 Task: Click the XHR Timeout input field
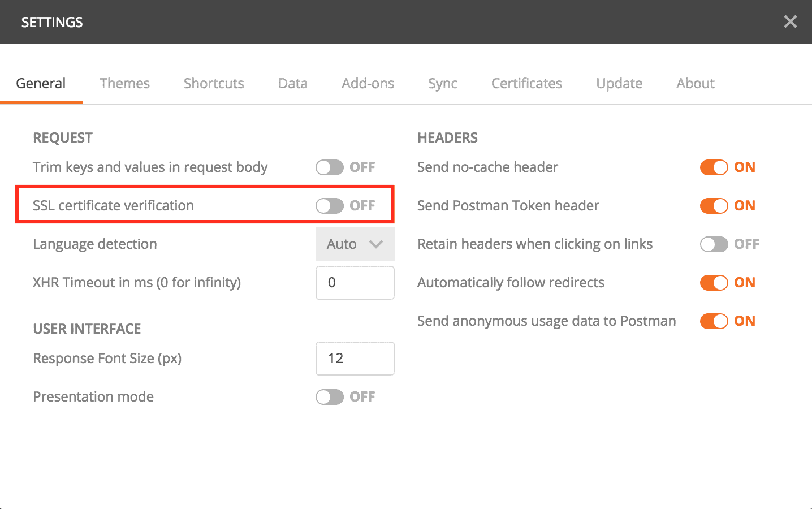coord(355,282)
